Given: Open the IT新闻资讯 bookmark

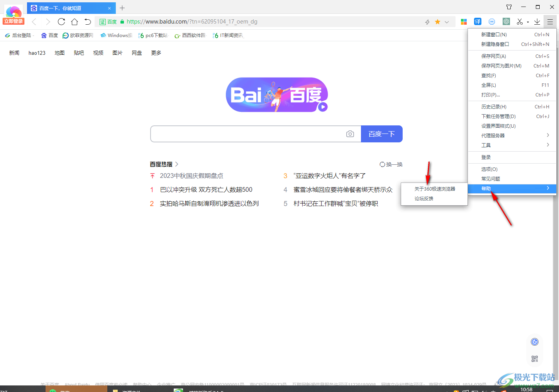Looking at the screenshot, I should point(228,35).
